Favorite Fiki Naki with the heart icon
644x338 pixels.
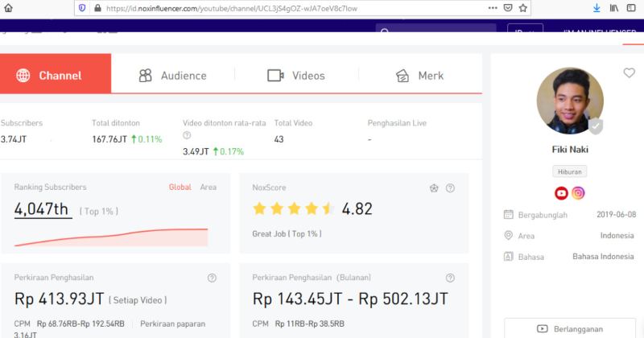[x=630, y=73]
